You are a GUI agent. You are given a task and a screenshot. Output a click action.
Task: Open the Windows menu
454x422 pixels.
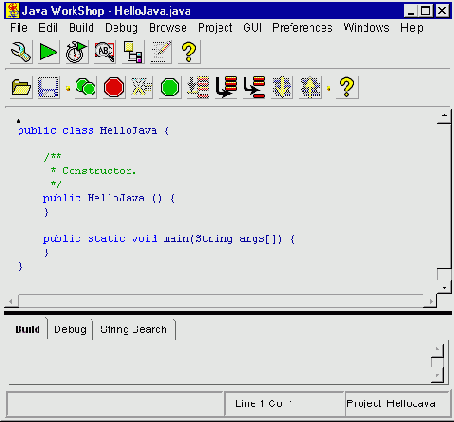366,28
